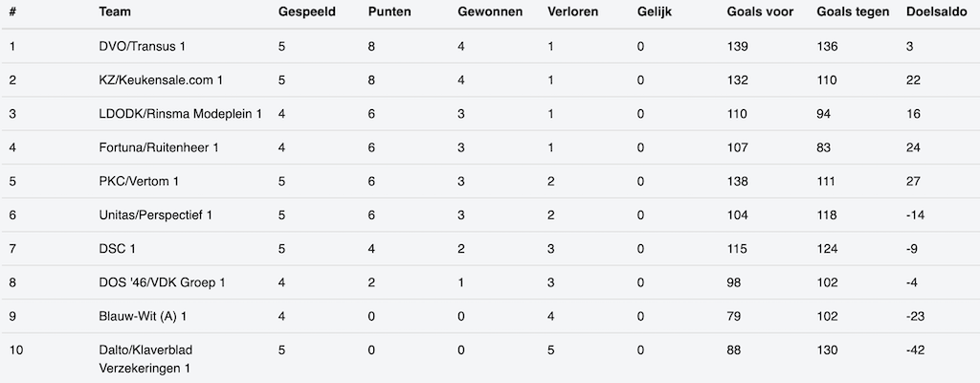This screenshot has width=980, height=383.
Task: Click the Goals tegen column header
Action: 853,12
